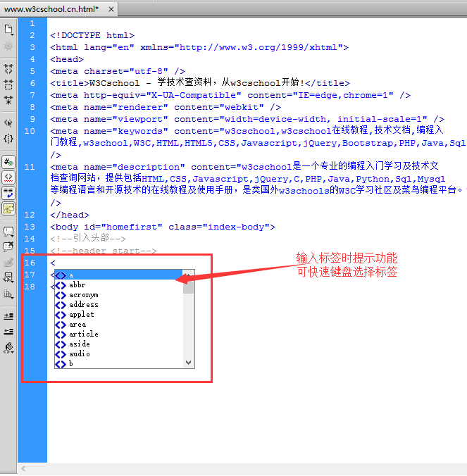Click the <!DOCTYPE html> code line
The image size is (467, 476).
point(92,35)
